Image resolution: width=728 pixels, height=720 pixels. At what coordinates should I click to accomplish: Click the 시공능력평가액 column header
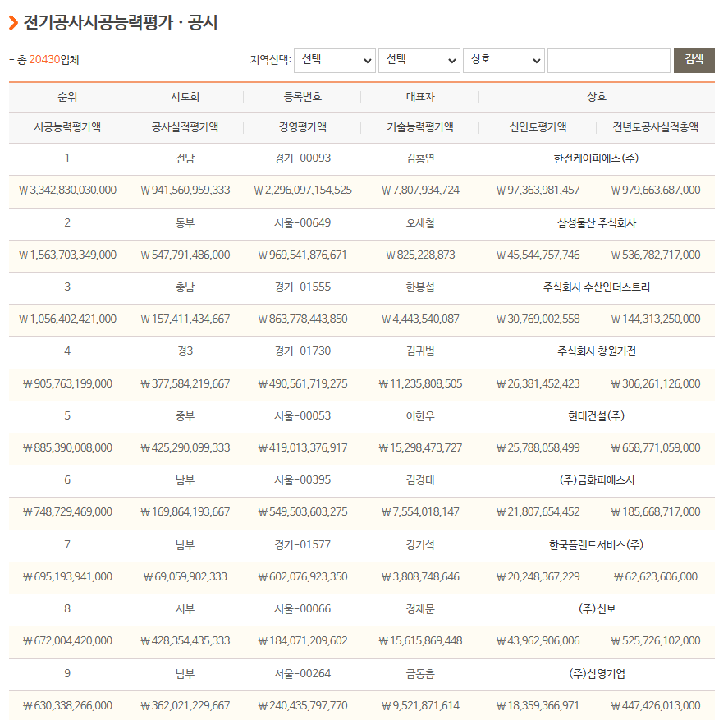tap(67, 127)
